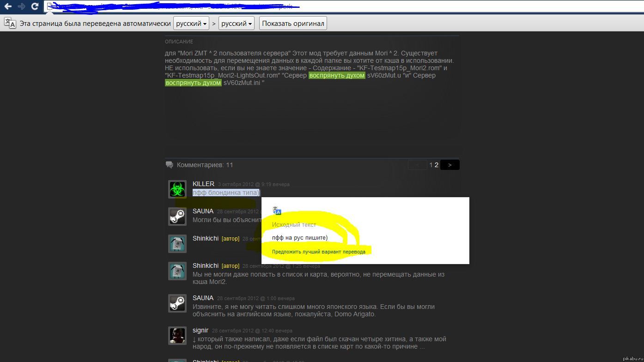Open the source language dropdown
This screenshot has width=644, height=362.
[191, 24]
